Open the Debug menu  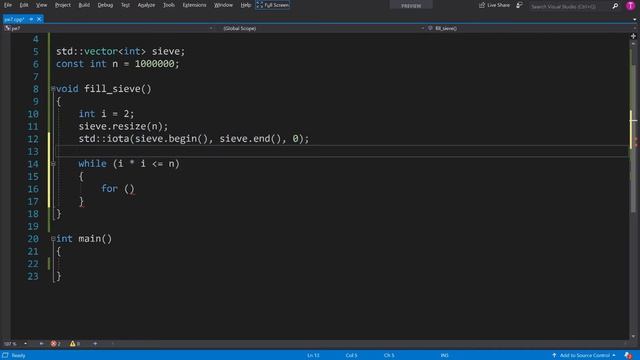105,5
